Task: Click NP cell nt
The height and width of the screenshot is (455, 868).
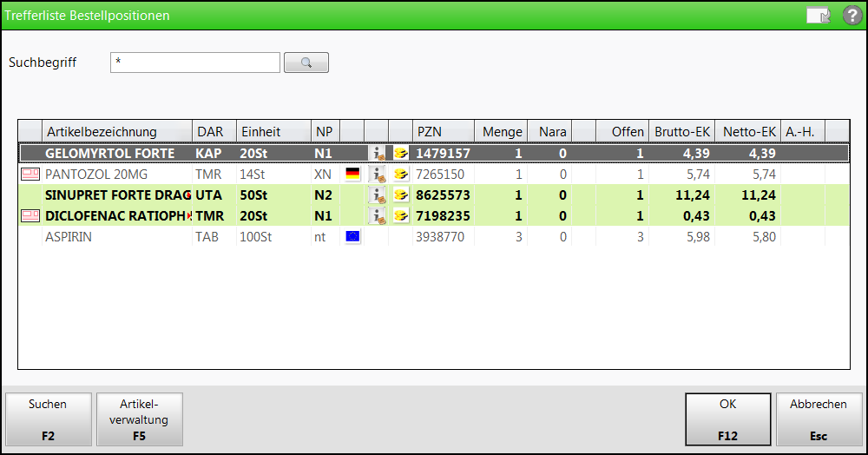Action: [x=320, y=237]
